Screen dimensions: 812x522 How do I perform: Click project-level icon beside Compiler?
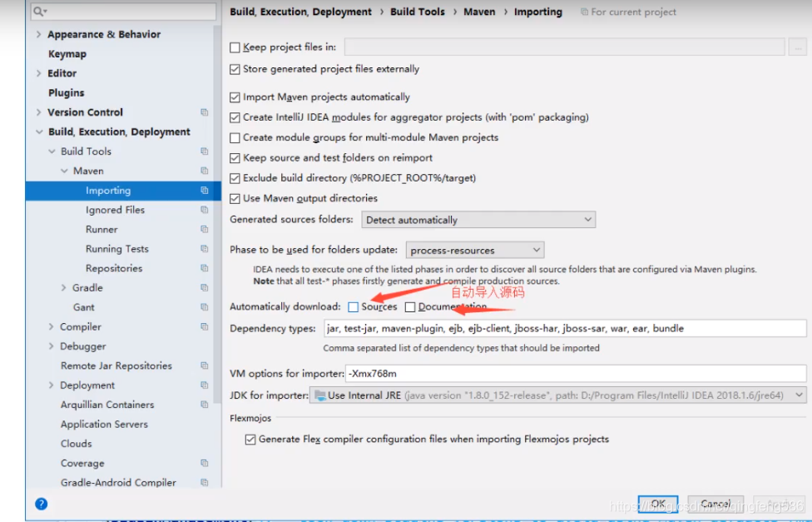click(205, 326)
